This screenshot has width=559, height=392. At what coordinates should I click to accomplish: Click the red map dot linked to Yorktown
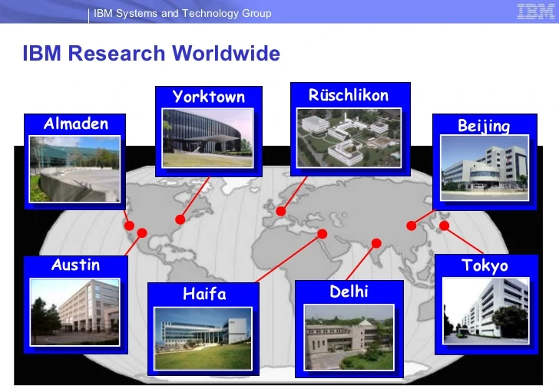point(180,219)
